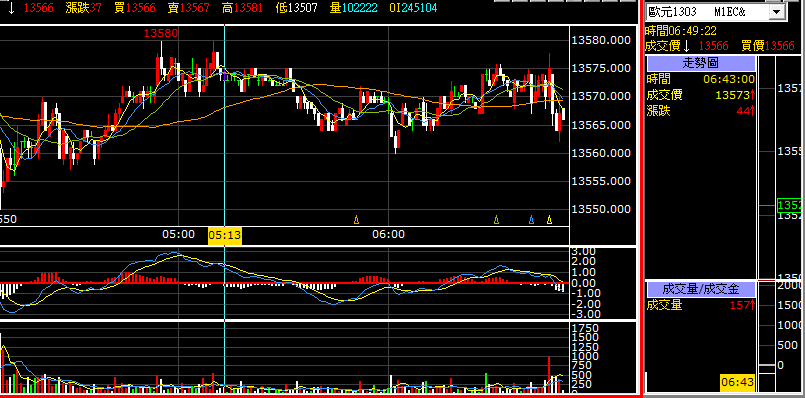Select the 走勢圖 panel header
The image size is (805, 398).
(701, 64)
